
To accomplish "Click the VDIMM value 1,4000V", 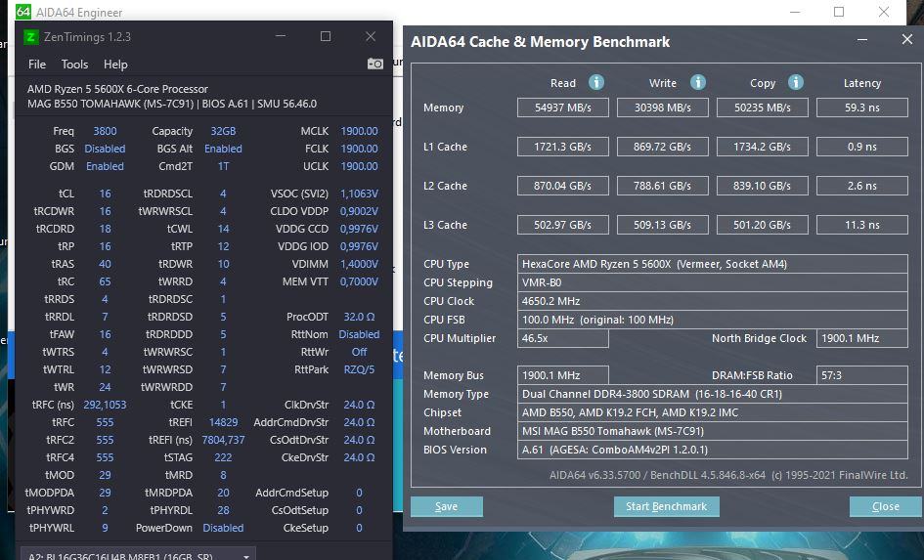I will (x=359, y=264).
